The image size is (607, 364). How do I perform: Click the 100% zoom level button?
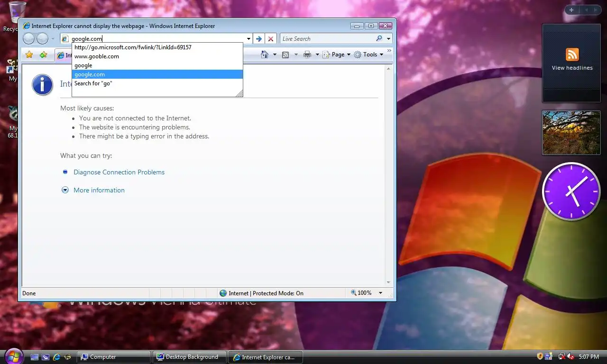tap(361, 293)
